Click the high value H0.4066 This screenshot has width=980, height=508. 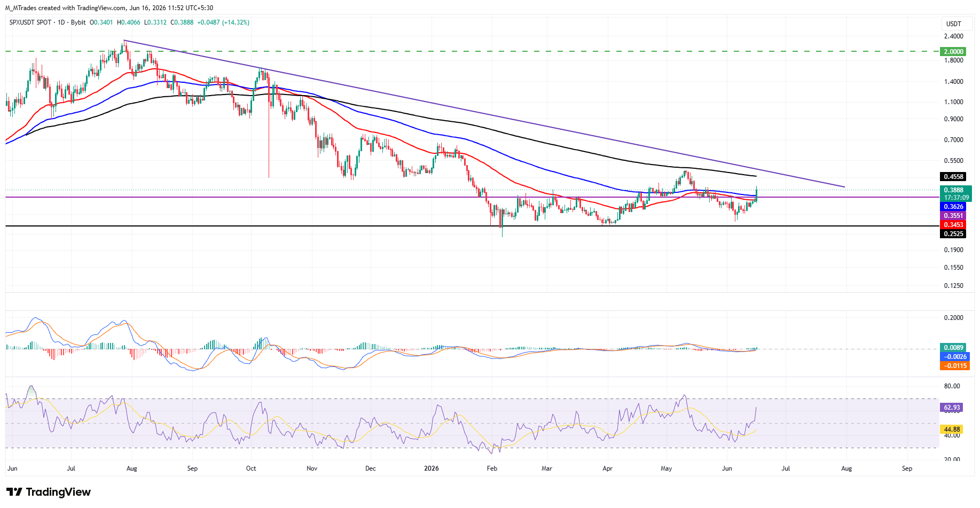click(x=129, y=22)
